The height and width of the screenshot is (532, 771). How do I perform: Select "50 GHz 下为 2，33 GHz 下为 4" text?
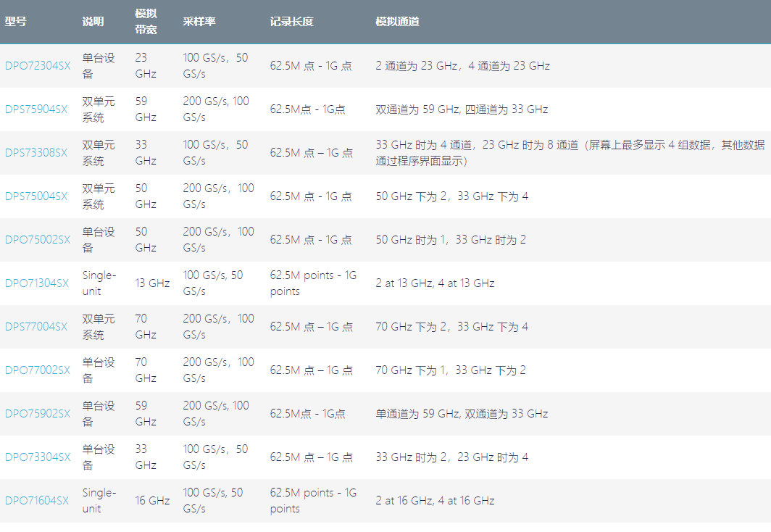point(452,196)
